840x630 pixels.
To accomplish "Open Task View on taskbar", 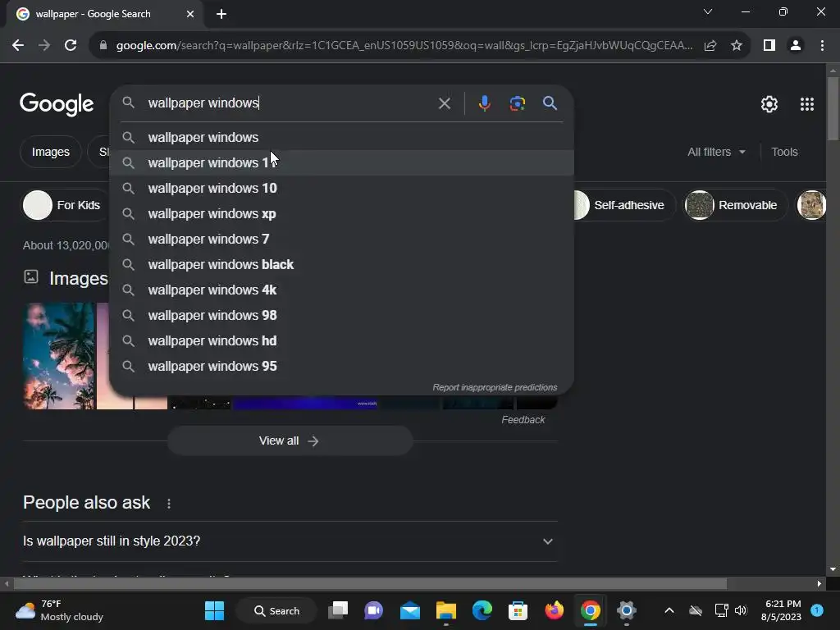I will (x=338, y=610).
